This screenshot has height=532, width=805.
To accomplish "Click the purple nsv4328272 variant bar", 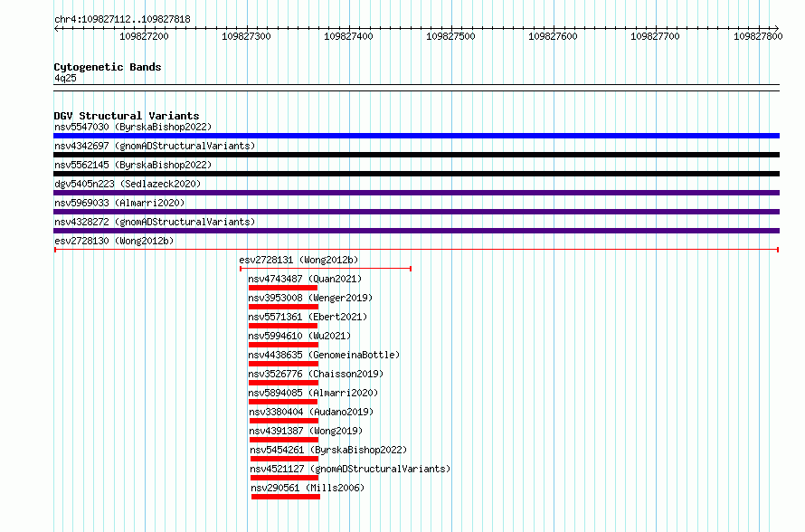I will tap(416, 231).
